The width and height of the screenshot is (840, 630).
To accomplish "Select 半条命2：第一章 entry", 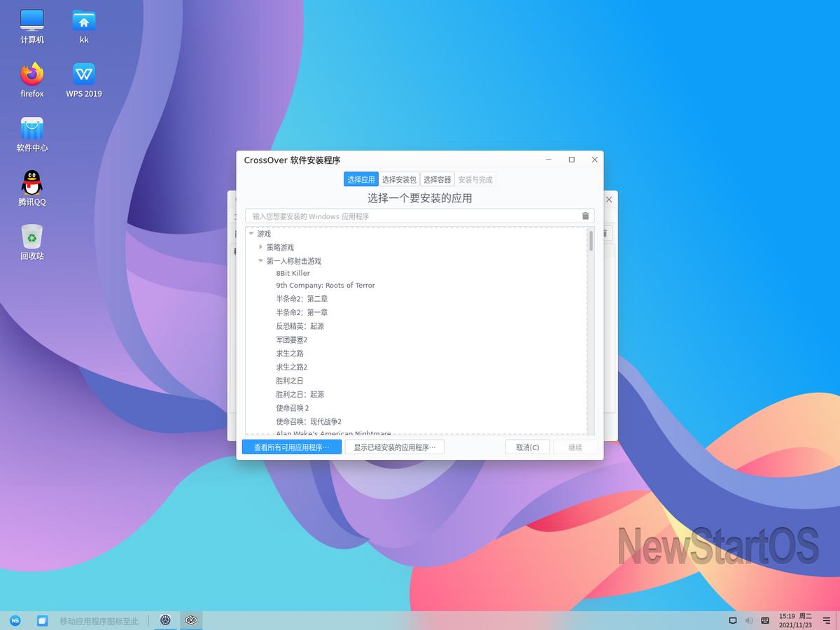I will coord(302,313).
